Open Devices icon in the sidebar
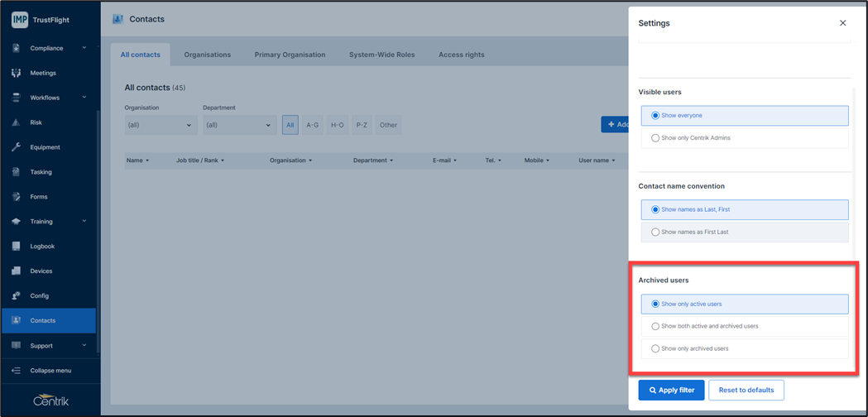The height and width of the screenshot is (417, 868). tap(16, 271)
